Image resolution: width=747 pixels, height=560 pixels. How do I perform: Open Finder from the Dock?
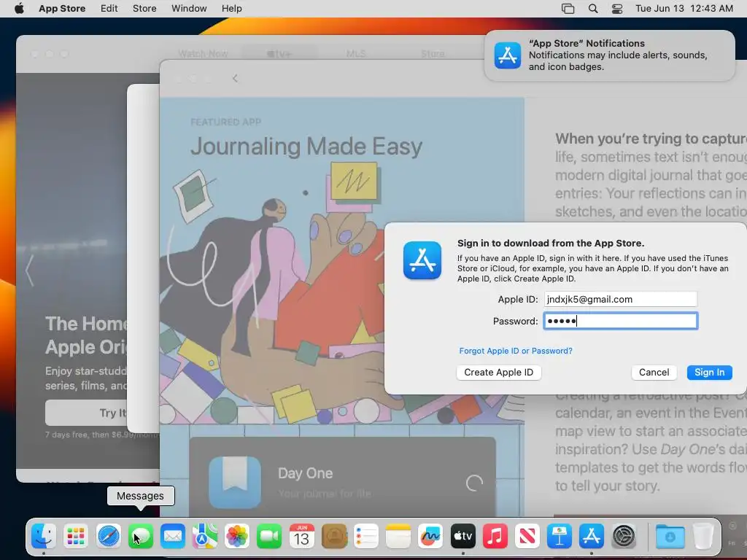coord(43,537)
